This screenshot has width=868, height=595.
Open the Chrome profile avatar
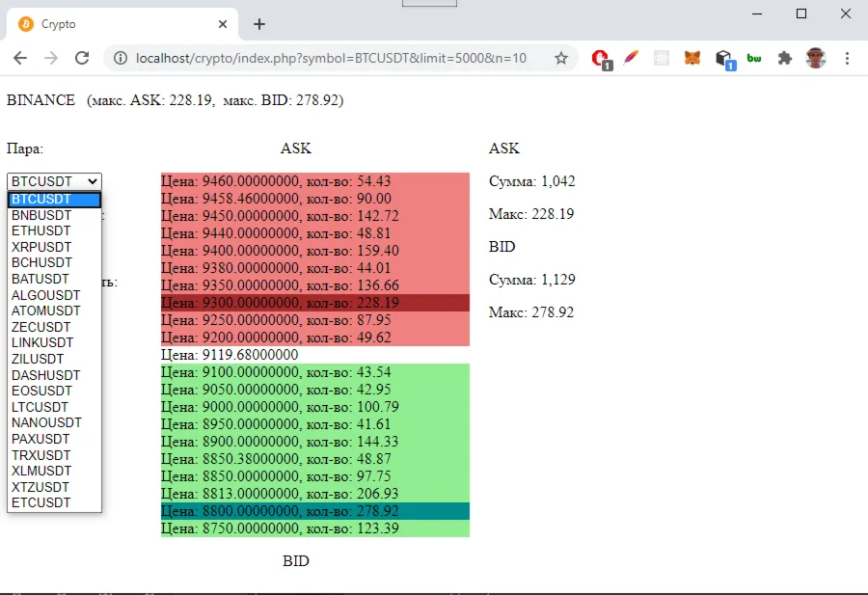tap(815, 58)
